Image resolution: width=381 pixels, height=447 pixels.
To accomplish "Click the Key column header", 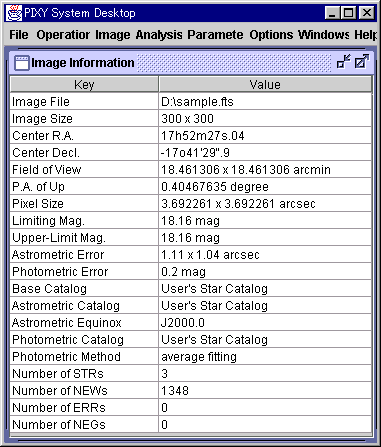I will [x=84, y=84].
